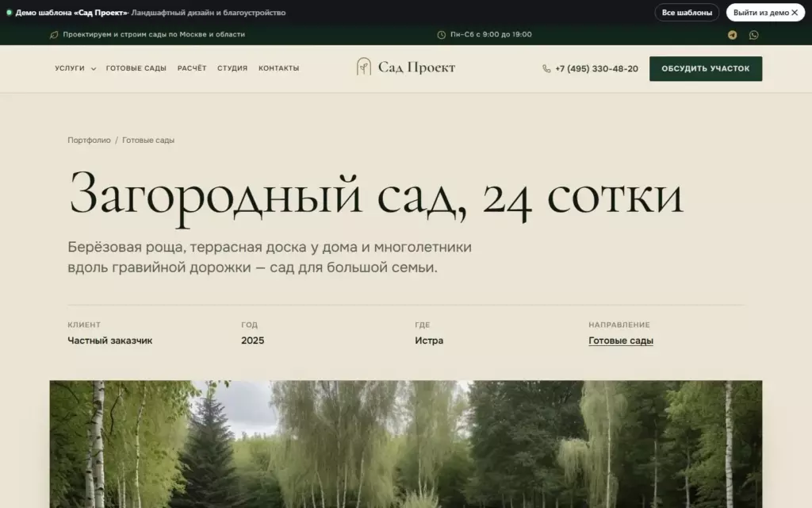Open the Контакты menu item

278,68
